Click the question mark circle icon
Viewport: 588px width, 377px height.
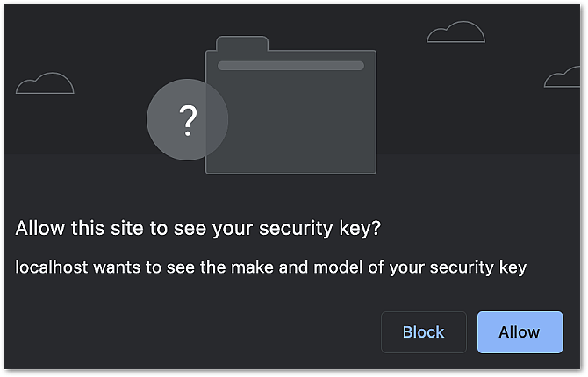pos(187,120)
